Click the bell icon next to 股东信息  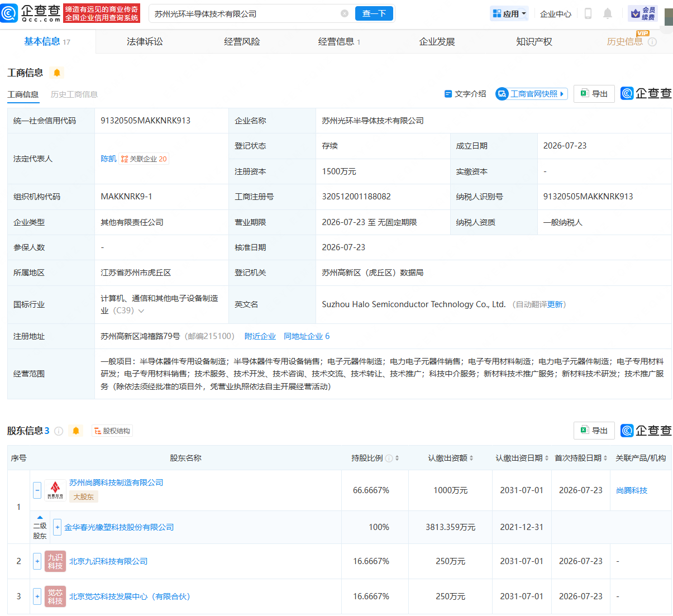pos(76,431)
